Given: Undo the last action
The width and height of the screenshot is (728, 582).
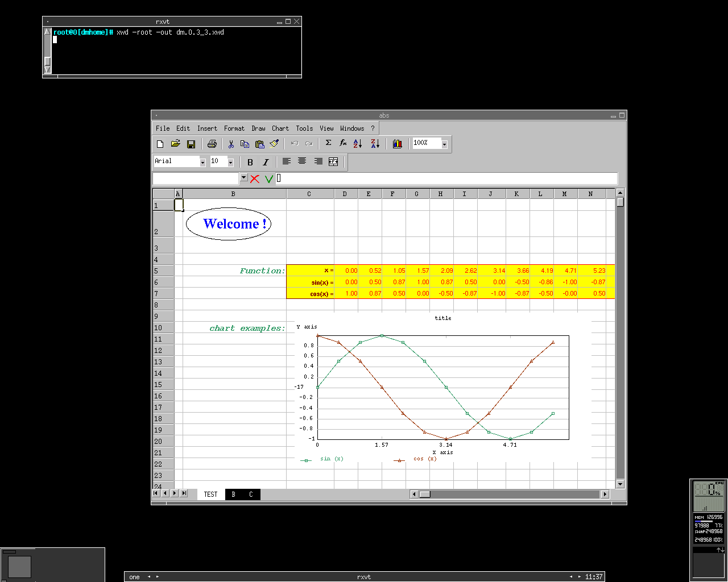Looking at the screenshot, I should (x=295, y=144).
